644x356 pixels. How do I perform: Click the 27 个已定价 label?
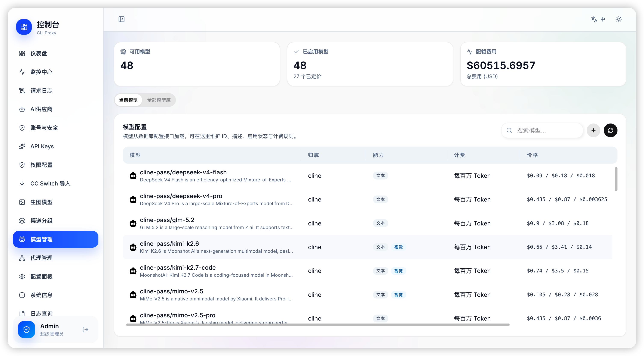pyautogui.click(x=307, y=77)
